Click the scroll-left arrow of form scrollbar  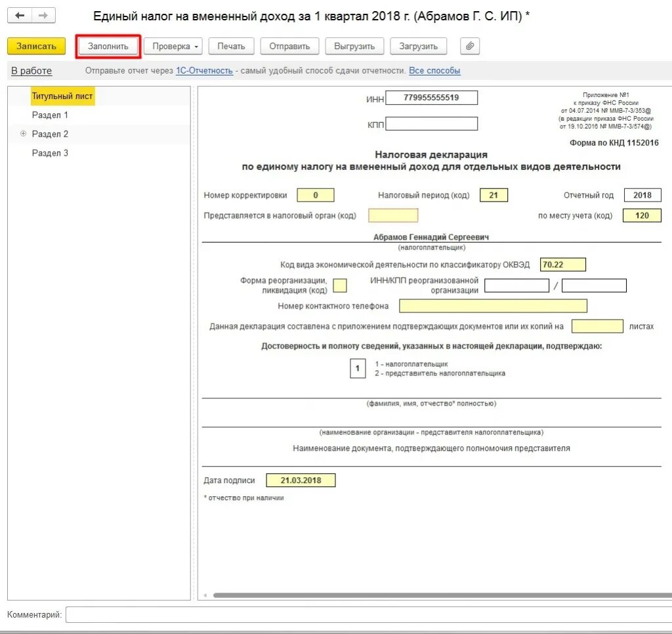pos(205,595)
